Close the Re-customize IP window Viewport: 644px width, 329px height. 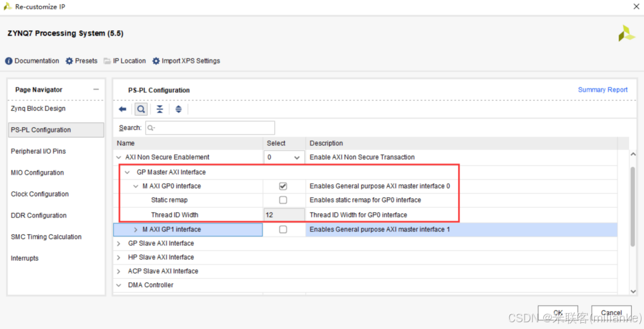click(636, 7)
